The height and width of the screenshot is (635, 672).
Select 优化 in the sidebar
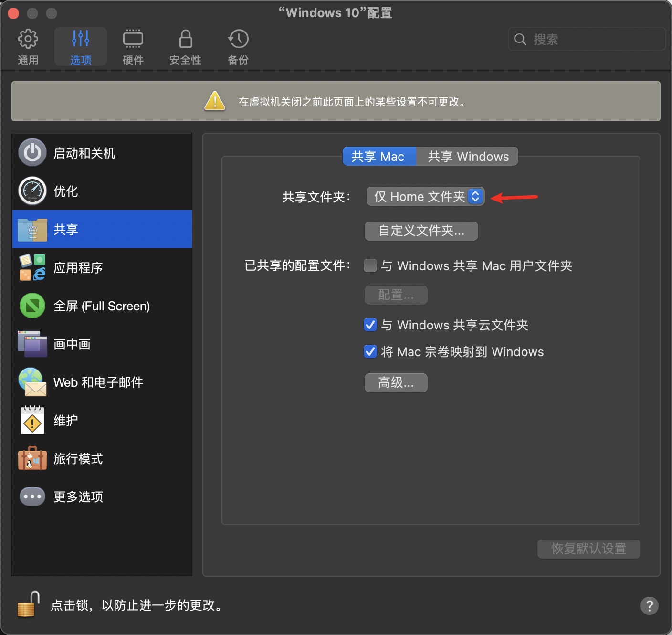(102, 191)
